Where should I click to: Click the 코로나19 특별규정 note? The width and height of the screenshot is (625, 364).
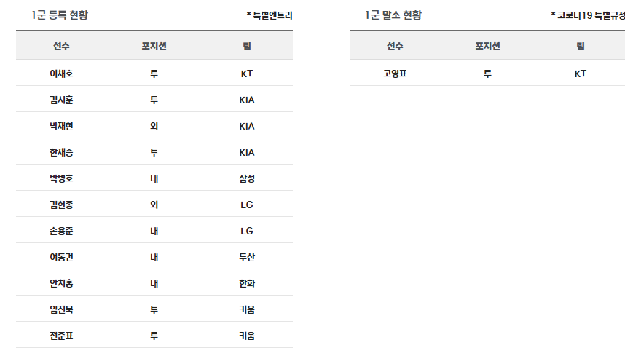588,15
